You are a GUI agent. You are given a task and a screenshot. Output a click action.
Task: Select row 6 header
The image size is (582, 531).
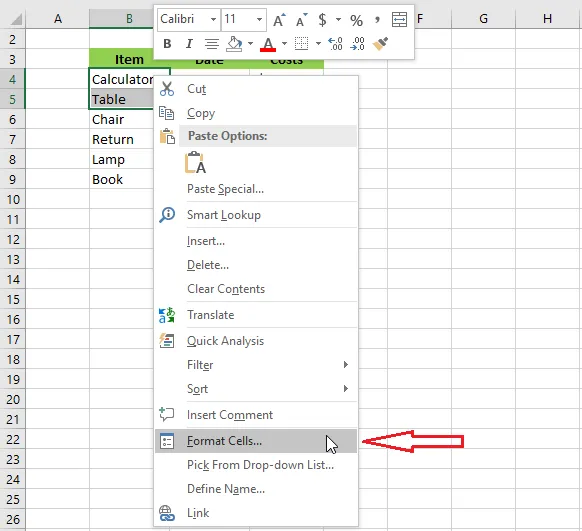click(x=13, y=119)
